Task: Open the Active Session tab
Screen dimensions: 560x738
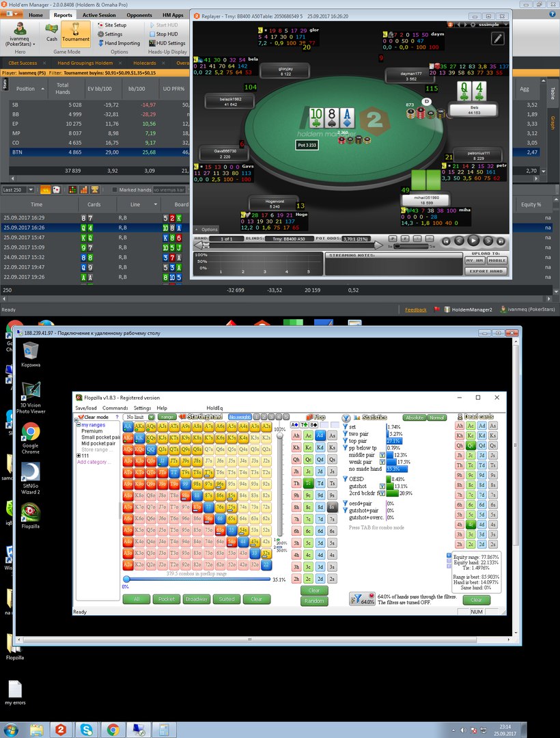Action: (x=99, y=15)
